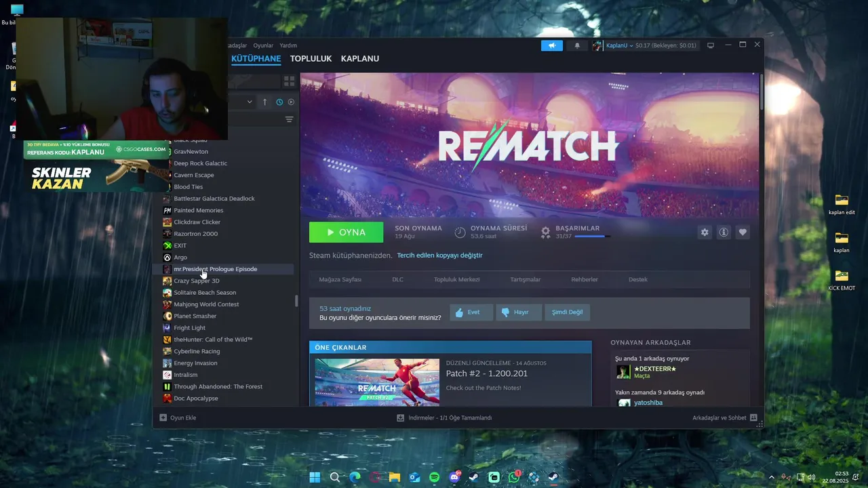Open Destek tab
Viewport: 868px width, 488px height.
637,279
